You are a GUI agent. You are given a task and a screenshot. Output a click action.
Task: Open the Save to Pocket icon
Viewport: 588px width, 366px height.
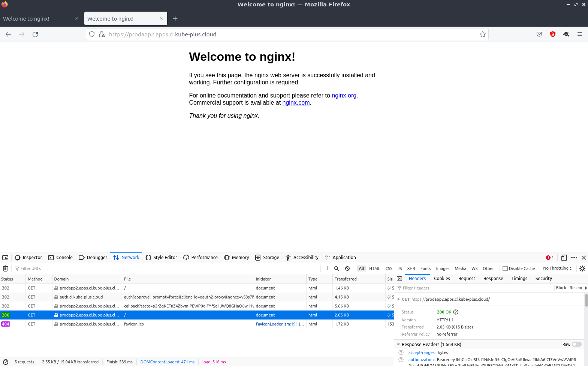tap(539, 34)
